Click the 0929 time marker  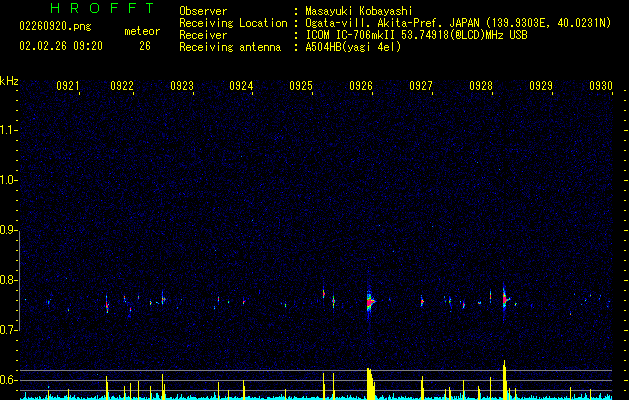coord(541,86)
